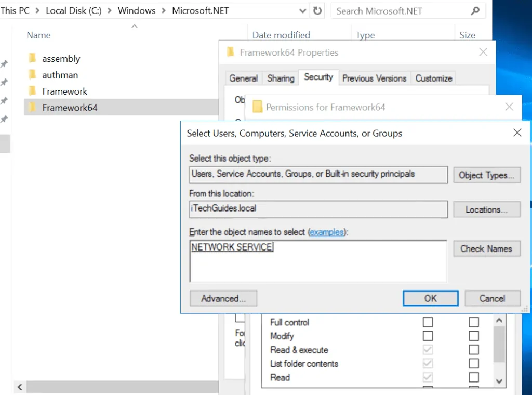Open the address bar history dropdown
Viewport: 532px width, 395px height.
tap(302, 10)
